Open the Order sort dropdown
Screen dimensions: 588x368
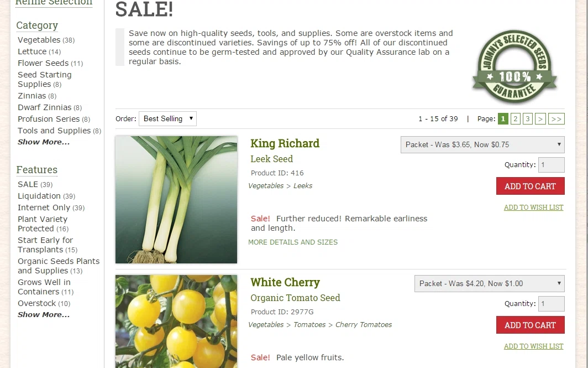[x=167, y=118]
